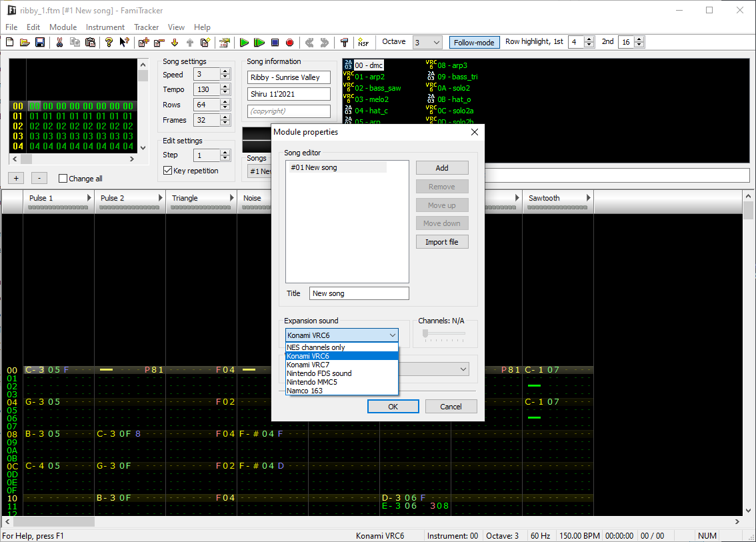Cancel the Module properties dialog

(451, 407)
